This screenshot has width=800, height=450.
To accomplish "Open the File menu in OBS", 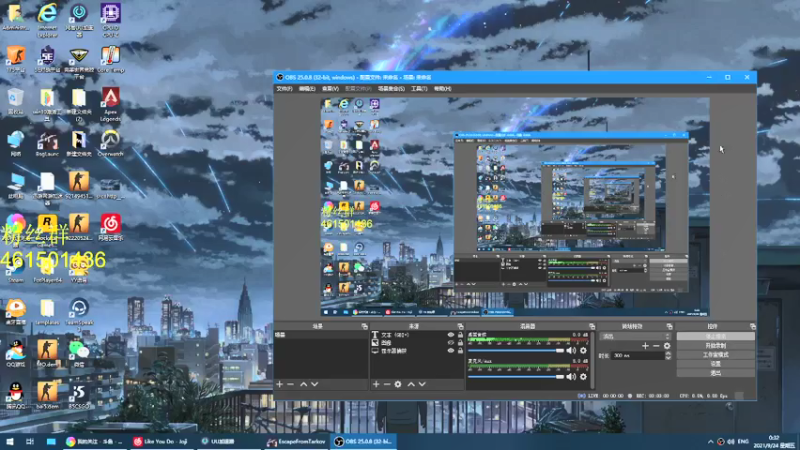I will (x=284, y=89).
